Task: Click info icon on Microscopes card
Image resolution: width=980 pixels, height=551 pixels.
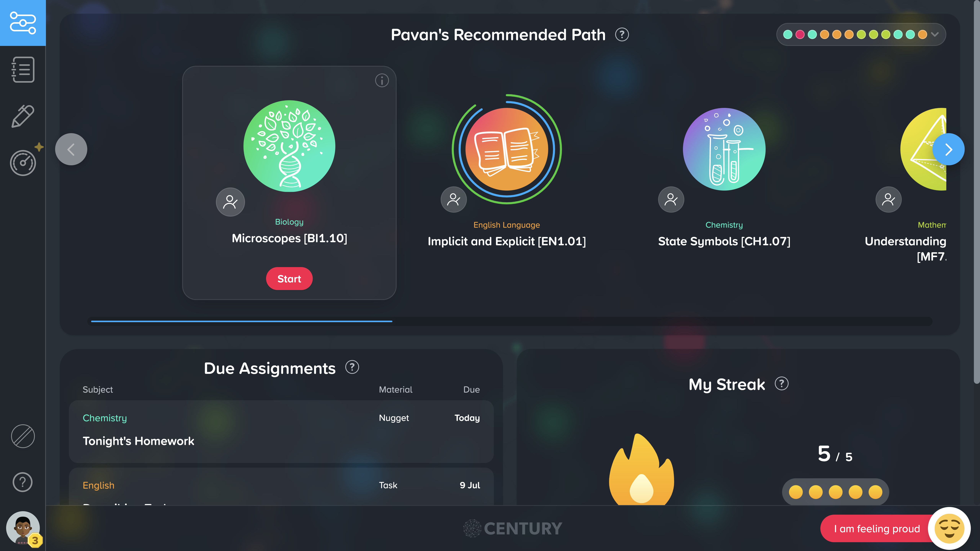Action: pyautogui.click(x=382, y=80)
